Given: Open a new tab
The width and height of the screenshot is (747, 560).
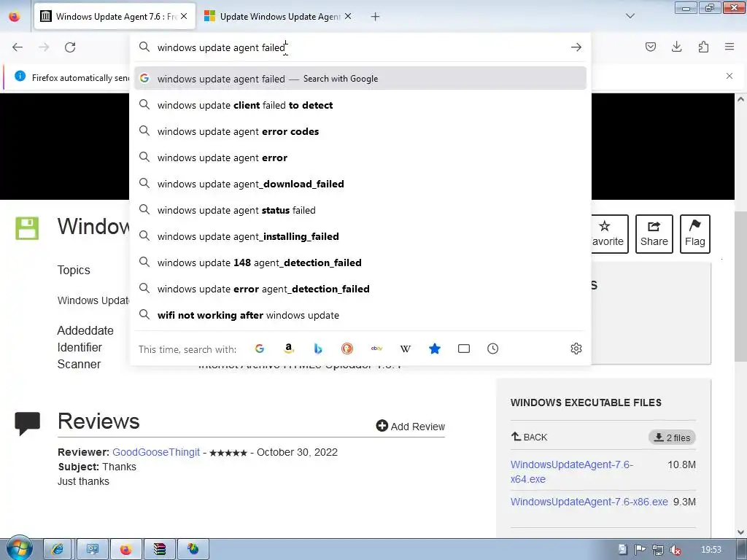Looking at the screenshot, I should (x=376, y=17).
